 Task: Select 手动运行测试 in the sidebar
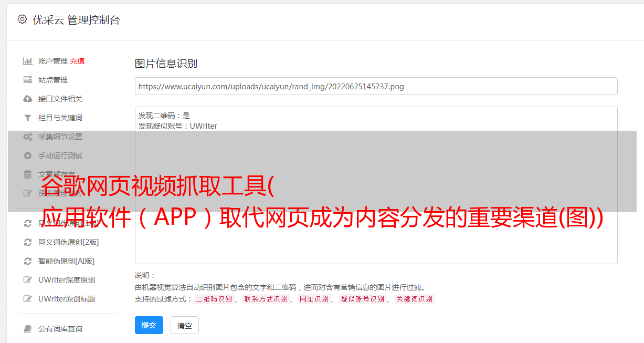[60, 155]
